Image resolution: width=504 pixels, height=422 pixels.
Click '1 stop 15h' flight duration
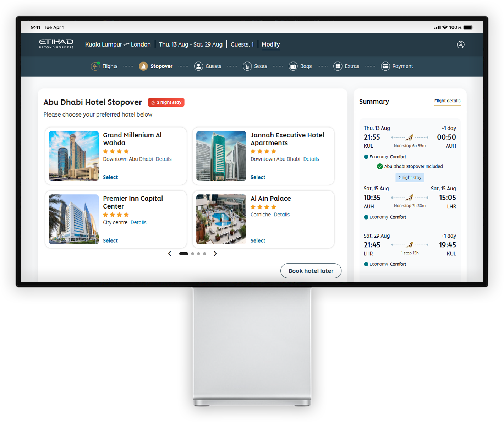tap(410, 253)
